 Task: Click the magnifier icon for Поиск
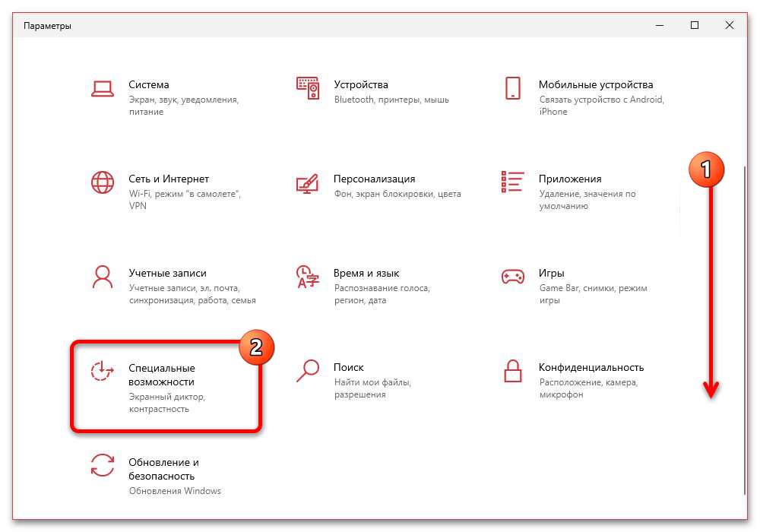tap(307, 371)
